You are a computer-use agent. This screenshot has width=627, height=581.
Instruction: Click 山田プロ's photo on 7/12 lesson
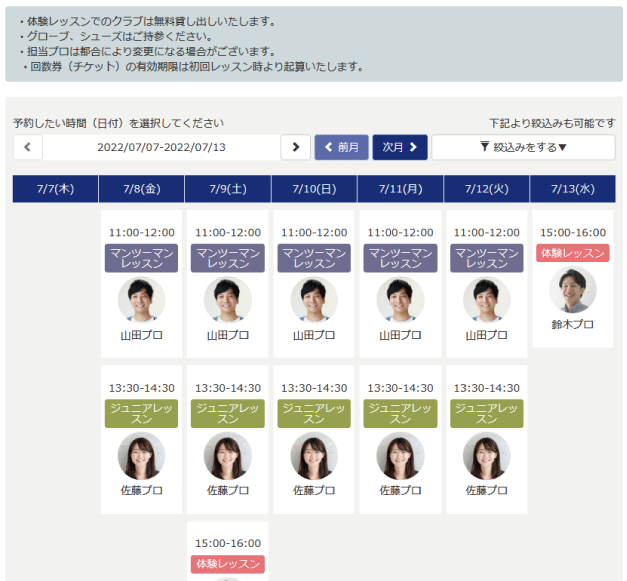(x=486, y=299)
